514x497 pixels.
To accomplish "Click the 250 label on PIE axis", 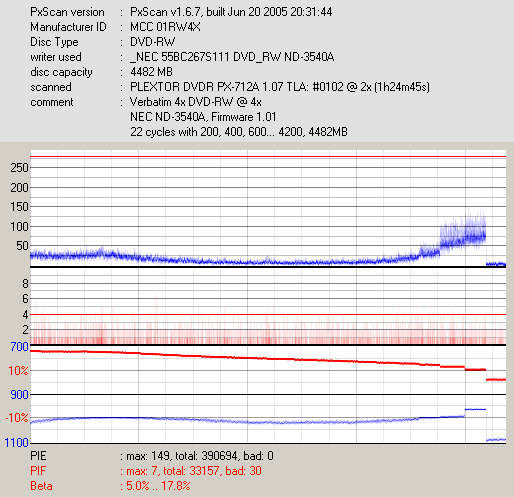I will pyautogui.click(x=19, y=168).
